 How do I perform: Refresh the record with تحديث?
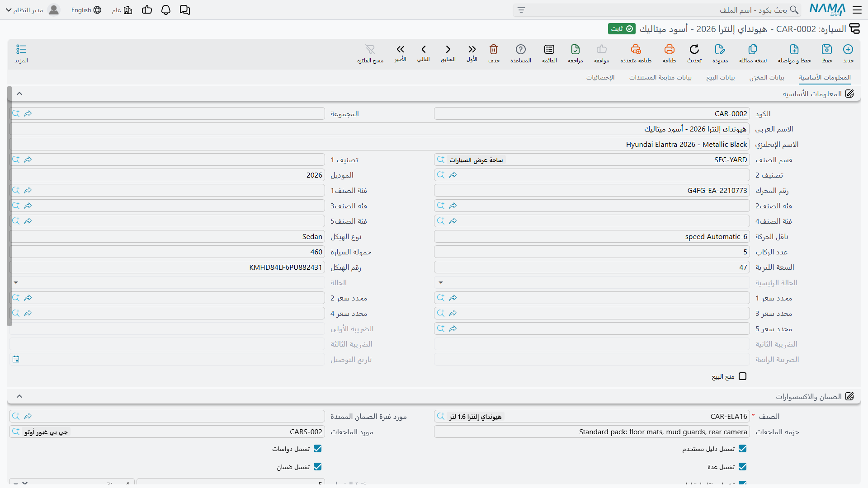pos(694,53)
